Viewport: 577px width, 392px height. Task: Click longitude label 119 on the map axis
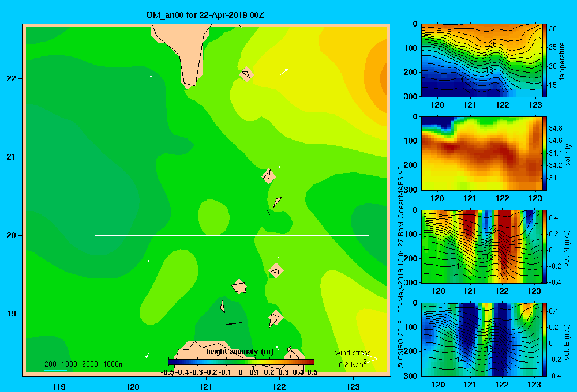pyautogui.click(x=59, y=386)
